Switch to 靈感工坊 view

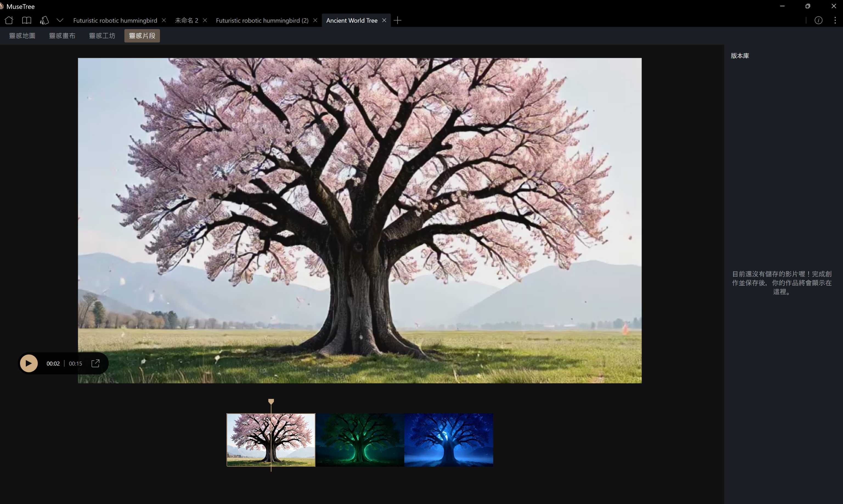pyautogui.click(x=102, y=36)
